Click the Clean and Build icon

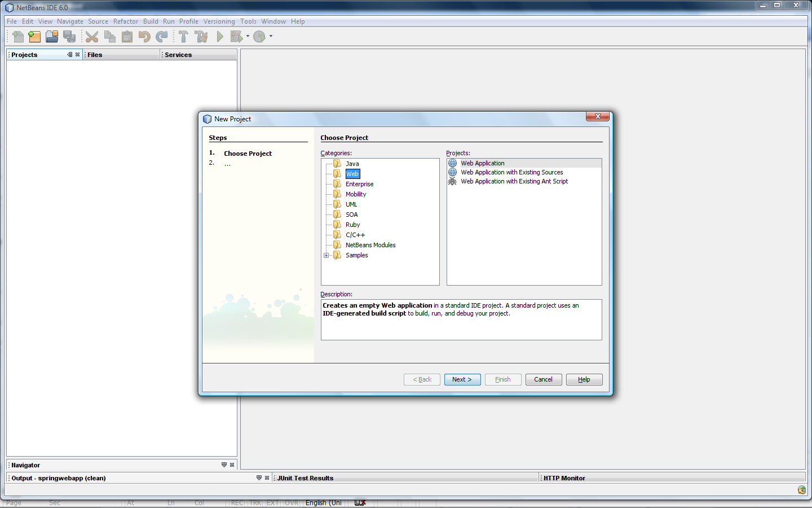coord(201,37)
